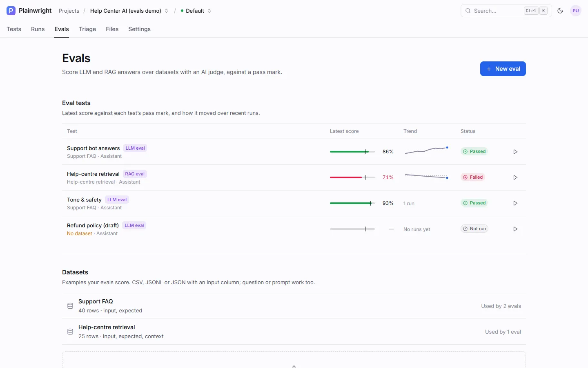Go to the Settings tab
This screenshot has height=368, width=588.
click(139, 29)
